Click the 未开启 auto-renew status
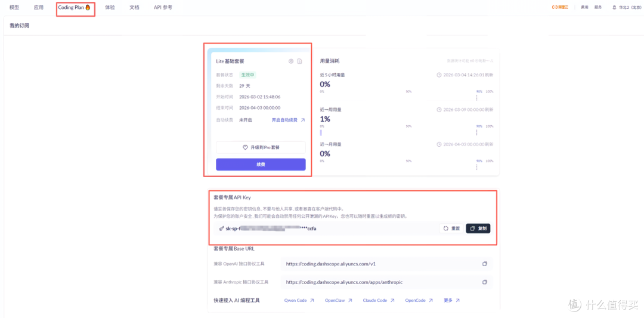644x318 pixels. click(x=245, y=120)
